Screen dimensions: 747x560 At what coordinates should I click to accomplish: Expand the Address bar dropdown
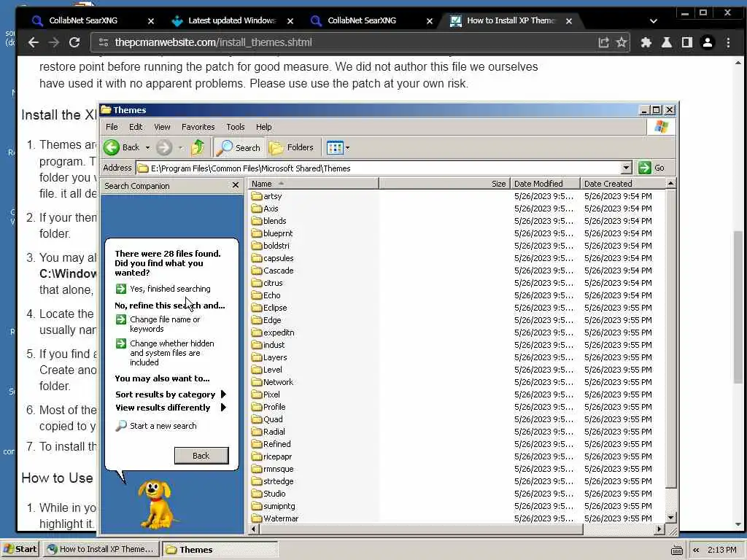627,168
